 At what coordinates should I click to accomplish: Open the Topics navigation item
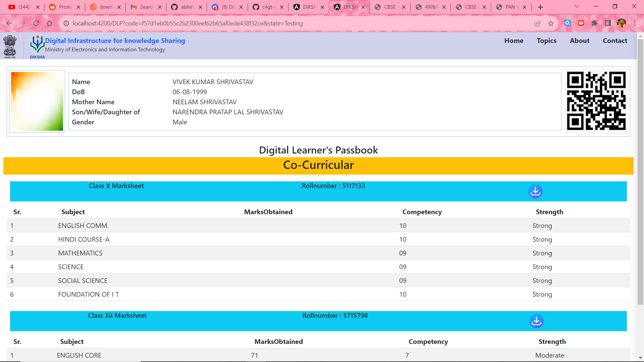click(546, 41)
